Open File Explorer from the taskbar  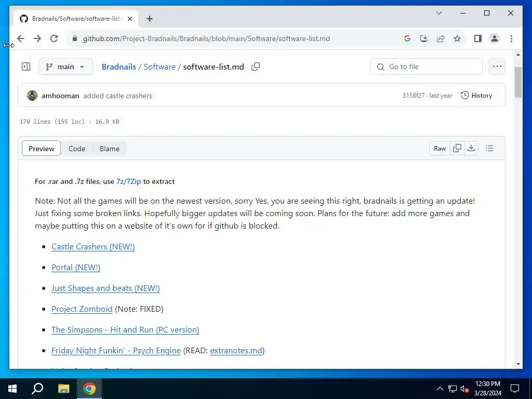[63, 389]
